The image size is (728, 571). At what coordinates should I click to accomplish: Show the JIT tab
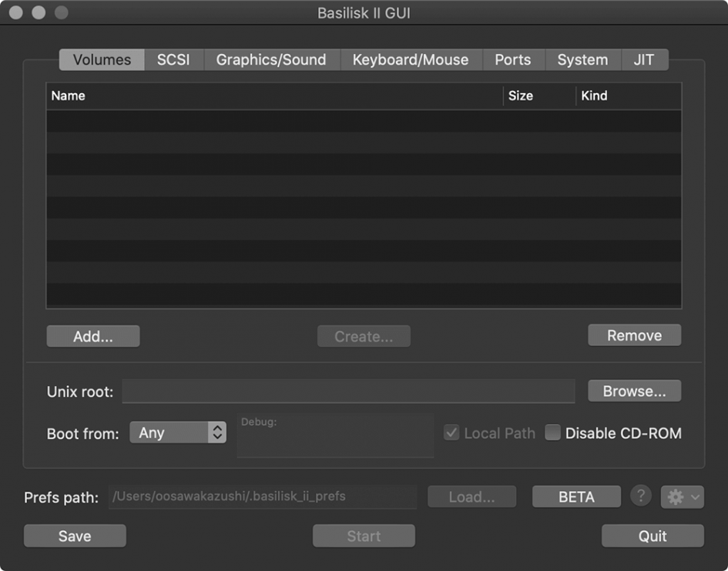pos(645,60)
